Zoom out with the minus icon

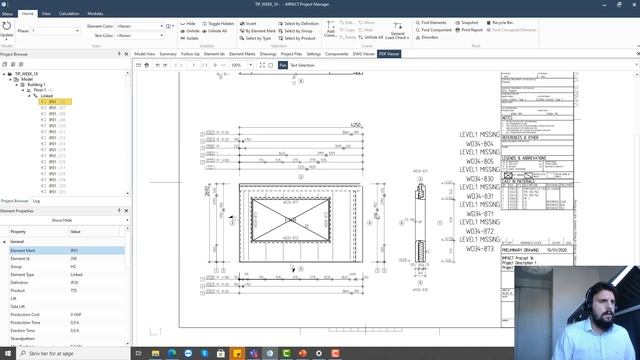223,65
